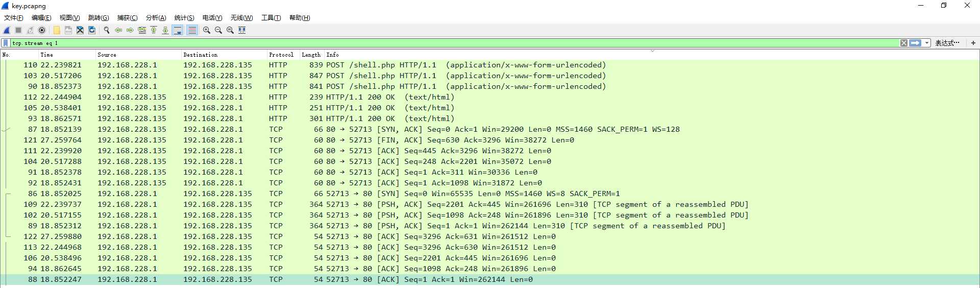Open Find Packet magnifier tool
This screenshot has height=288, width=980.
point(107,30)
